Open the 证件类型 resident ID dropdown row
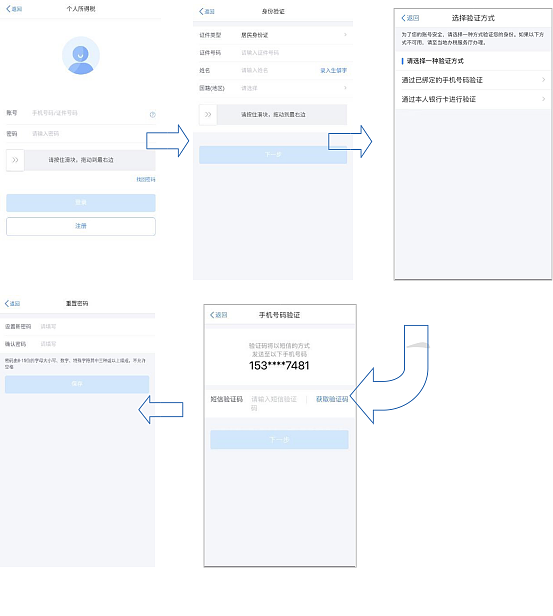 pos(273,35)
